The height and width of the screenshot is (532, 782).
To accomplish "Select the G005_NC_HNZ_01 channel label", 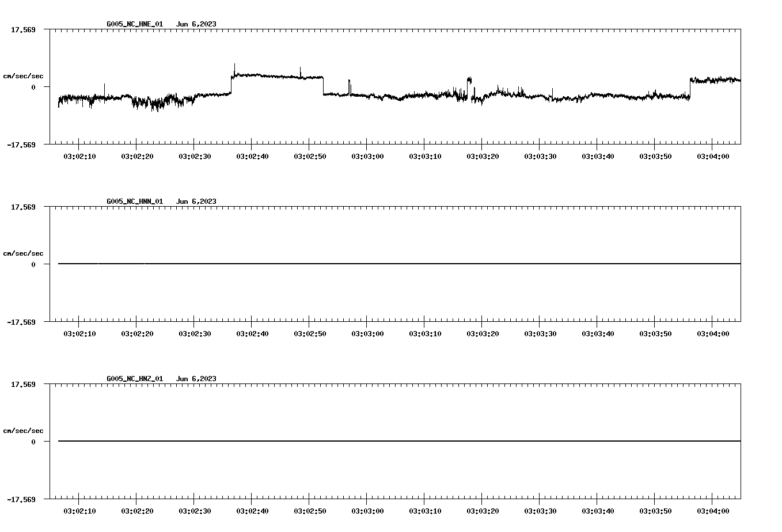I will (134, 379).
